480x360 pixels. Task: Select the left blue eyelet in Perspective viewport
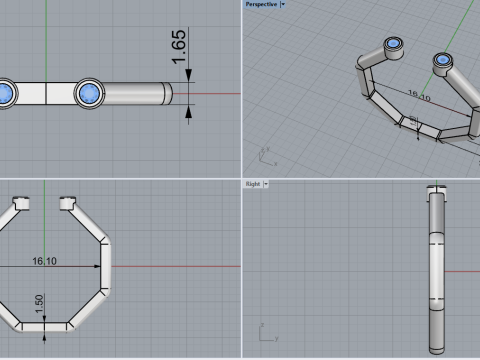(394, 44)
